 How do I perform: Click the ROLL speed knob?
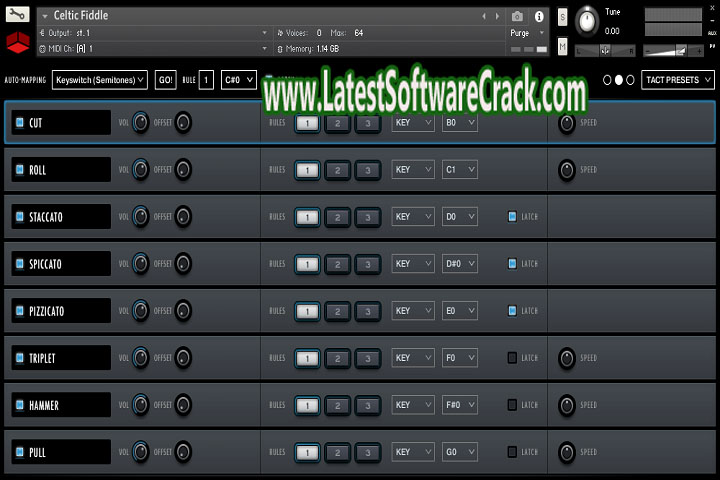567,170
